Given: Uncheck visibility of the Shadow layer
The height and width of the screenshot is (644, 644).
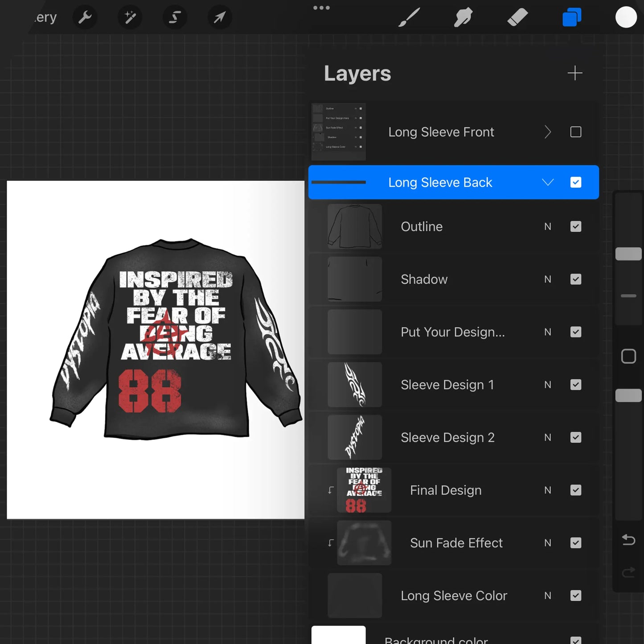Looking at the screenshot, I should [575, 279].
